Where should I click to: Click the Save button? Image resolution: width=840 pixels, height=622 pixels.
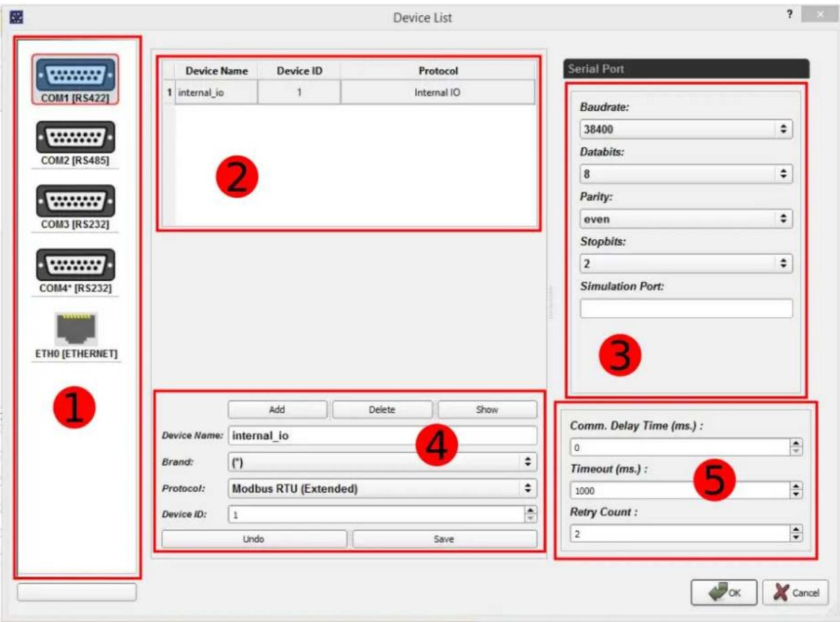pyautogui.click(x=444, y=539)
